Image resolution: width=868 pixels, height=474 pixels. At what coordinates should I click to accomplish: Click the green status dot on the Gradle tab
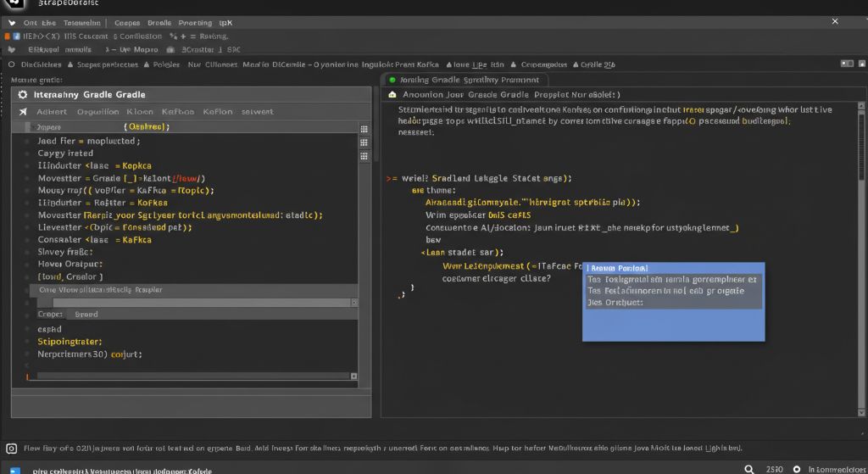(x=392, y=80)
